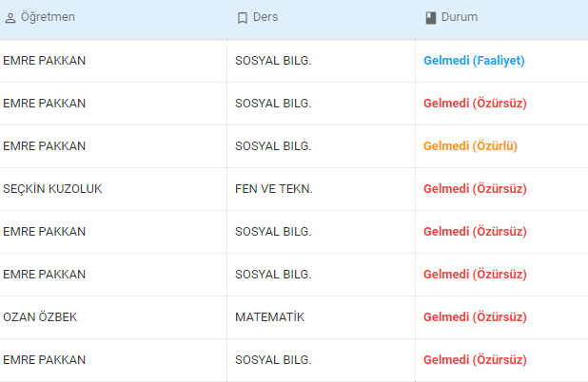Sort by the Öğretmen column header

point(48,17)
